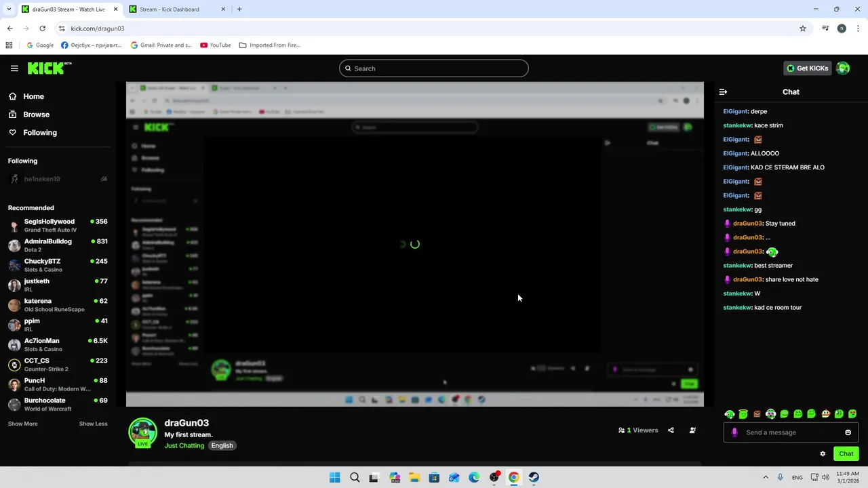This screenshot has height=488, width=868.
Task: Close the Kick Dashboard tab
Action: click(x=224, y=9)
